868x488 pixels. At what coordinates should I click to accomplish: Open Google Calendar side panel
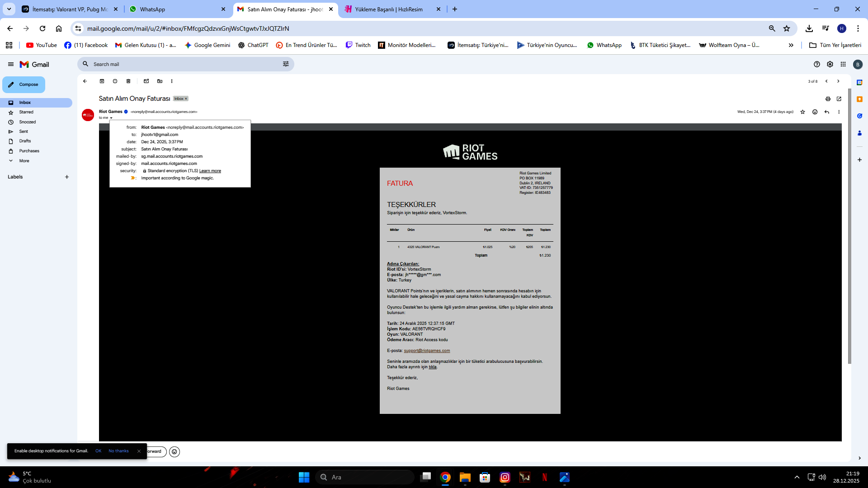pyautogui.click(x=859, y=83)
